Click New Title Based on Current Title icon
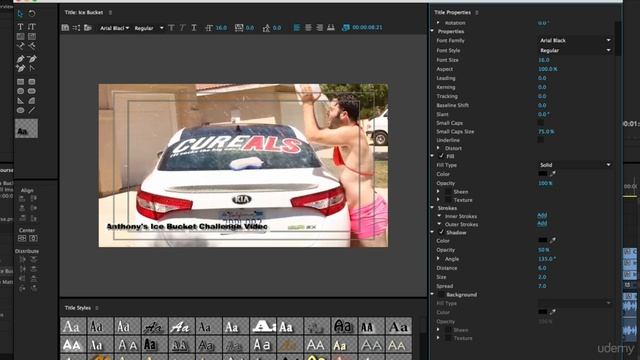 click(65, 28)
